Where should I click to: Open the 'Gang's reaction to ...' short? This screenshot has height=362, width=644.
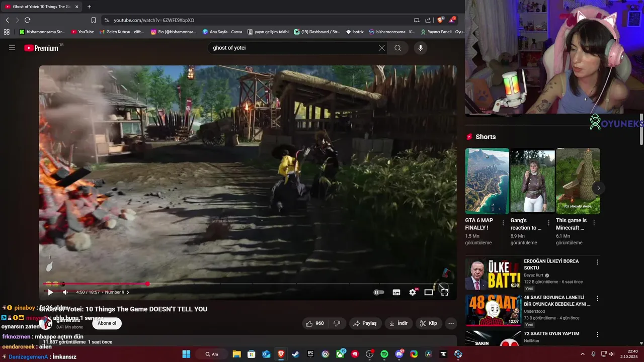coord(532,181)
